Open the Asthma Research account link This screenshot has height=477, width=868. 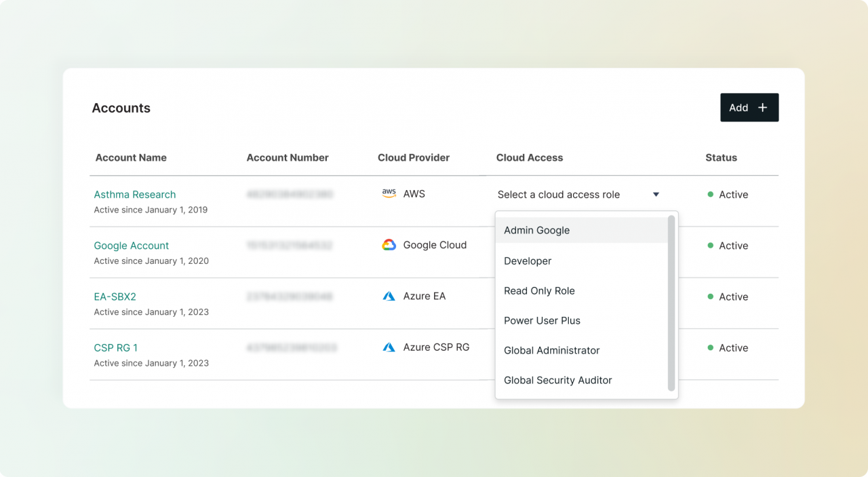pyautogui.click(x=134, y=194)
